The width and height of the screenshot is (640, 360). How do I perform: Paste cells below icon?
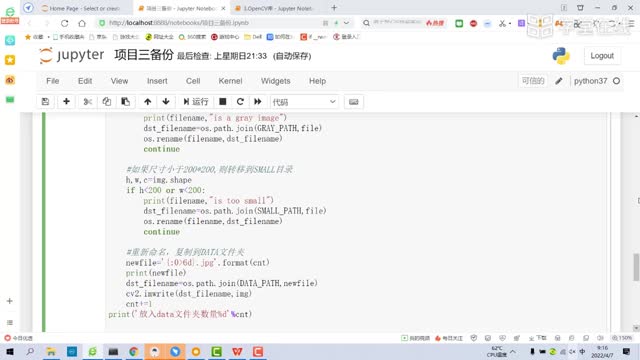125,102
